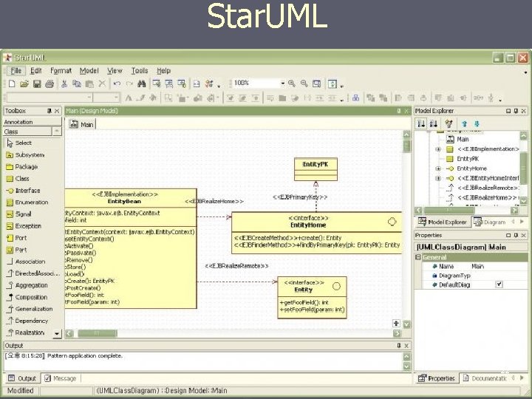Switch to the Output tab
Image resolution: width=532 pixels, height=399 pixels.
(x=22, y=378)
